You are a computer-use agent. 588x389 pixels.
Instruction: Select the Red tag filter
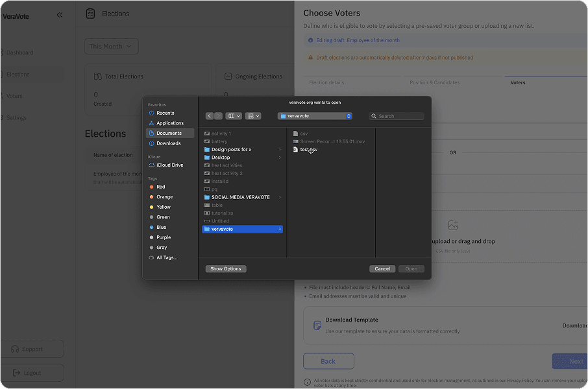point(160,186)
